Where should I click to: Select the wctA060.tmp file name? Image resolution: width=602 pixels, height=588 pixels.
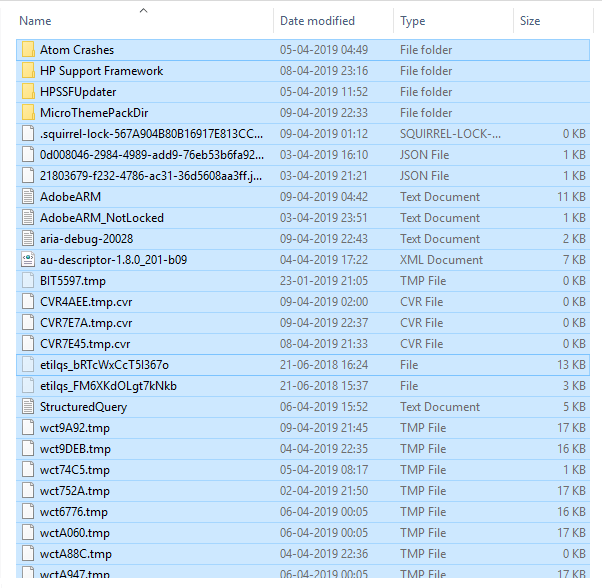pos(75,533)
